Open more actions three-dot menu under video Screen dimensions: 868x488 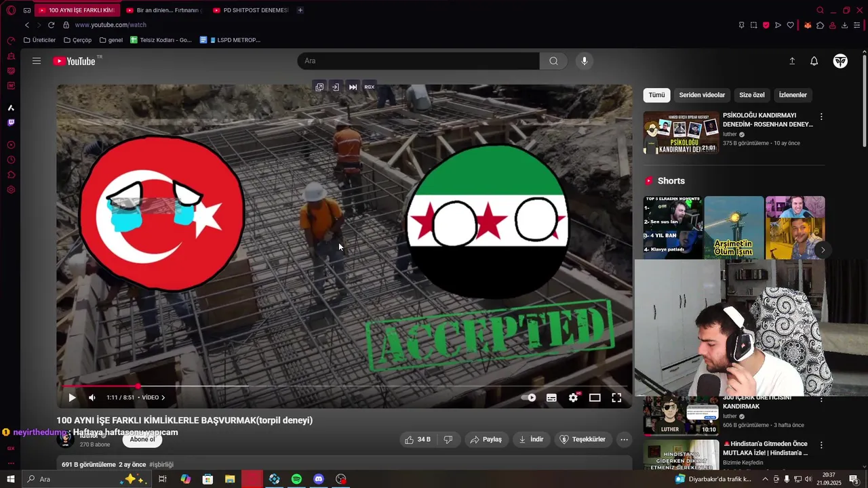(624, 439)
